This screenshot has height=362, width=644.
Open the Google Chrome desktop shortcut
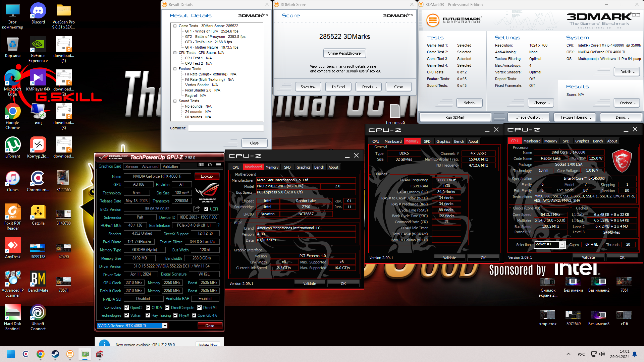point(13,116)
